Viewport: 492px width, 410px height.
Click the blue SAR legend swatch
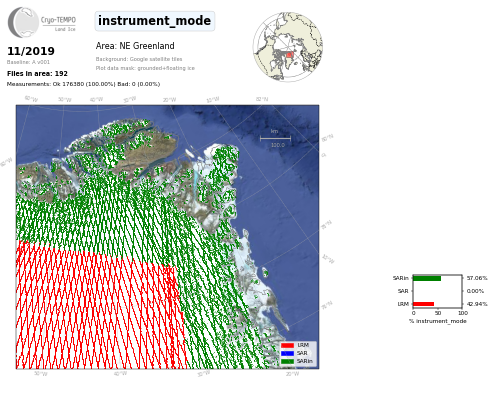coord(287,353)
